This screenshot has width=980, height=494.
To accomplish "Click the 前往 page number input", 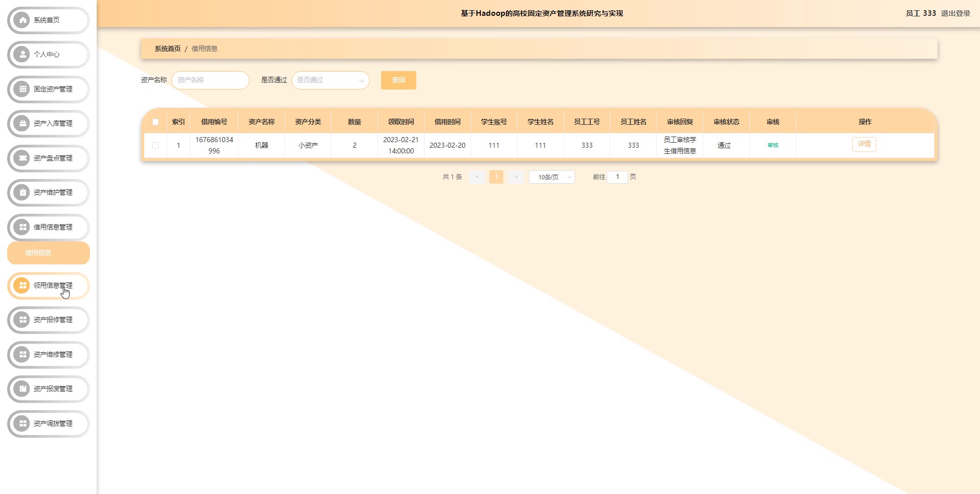I will point(617,177).
